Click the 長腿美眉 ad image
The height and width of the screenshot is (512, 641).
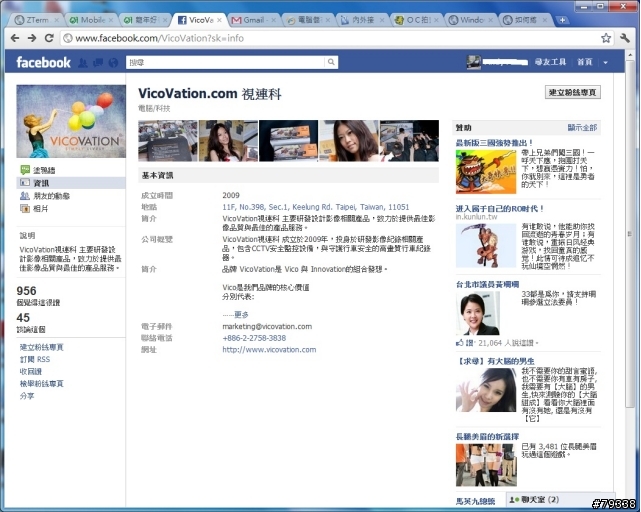pos(486,465)
